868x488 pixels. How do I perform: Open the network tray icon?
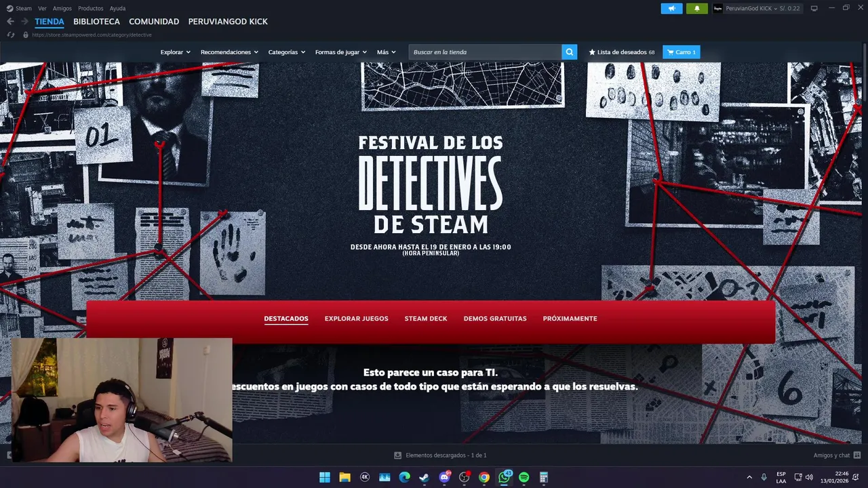pyautogui.click(x=798, y=477)
